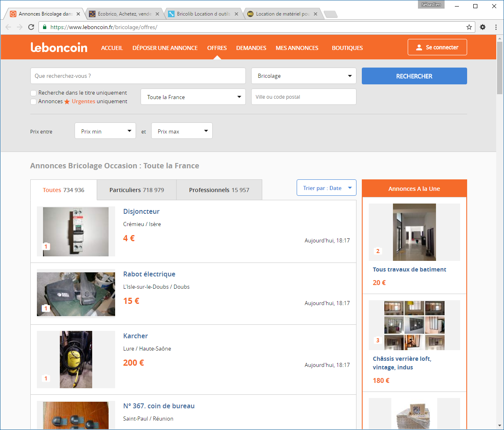Go to ACCUEIL in the navigation

(112, 48)
